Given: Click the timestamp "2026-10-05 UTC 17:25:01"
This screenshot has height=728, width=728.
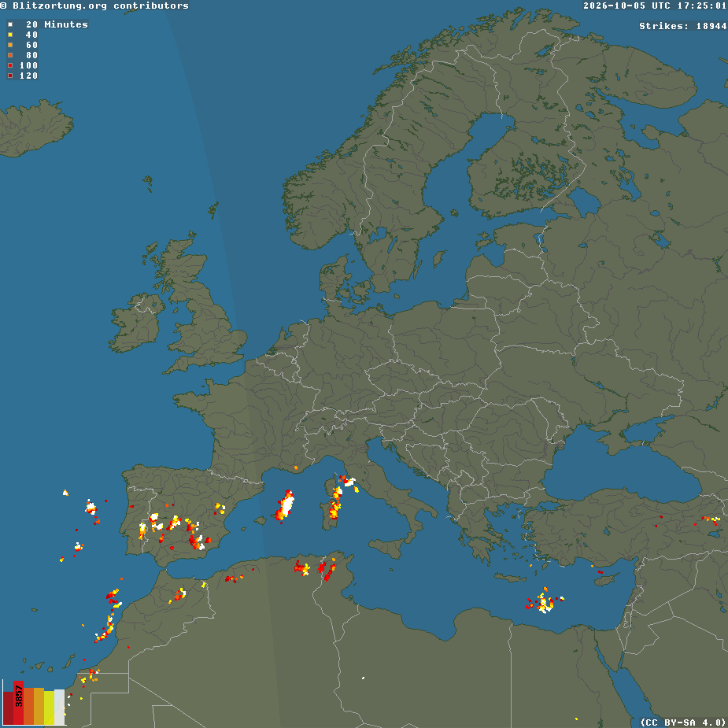Looking at the screenshot, I should click(655, 6).
